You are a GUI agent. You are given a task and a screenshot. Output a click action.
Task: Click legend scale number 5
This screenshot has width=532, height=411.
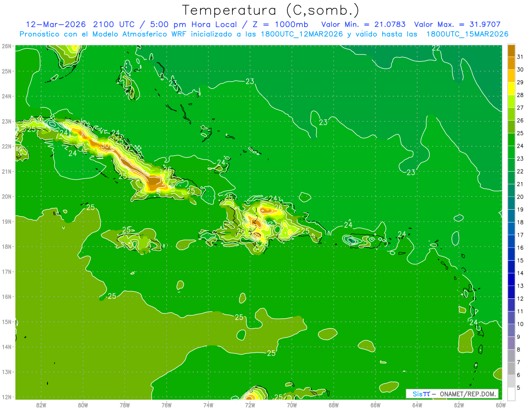click(518, 388)
